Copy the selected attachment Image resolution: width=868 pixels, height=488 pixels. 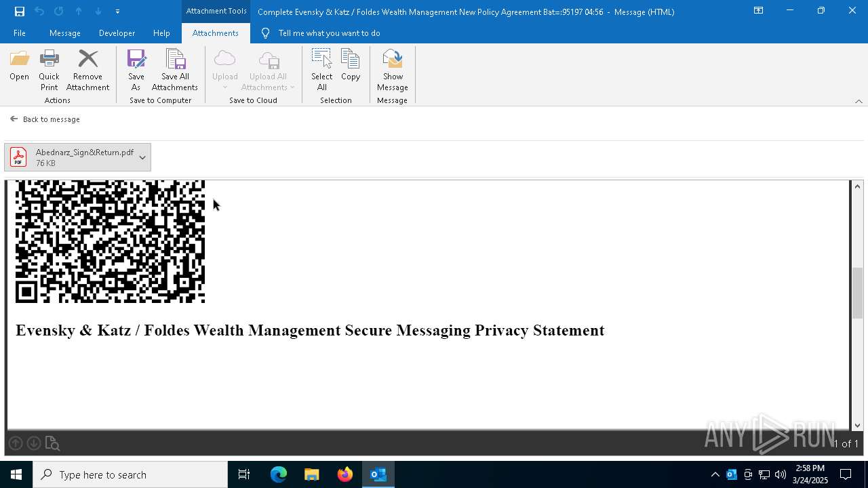pos(351,66)
